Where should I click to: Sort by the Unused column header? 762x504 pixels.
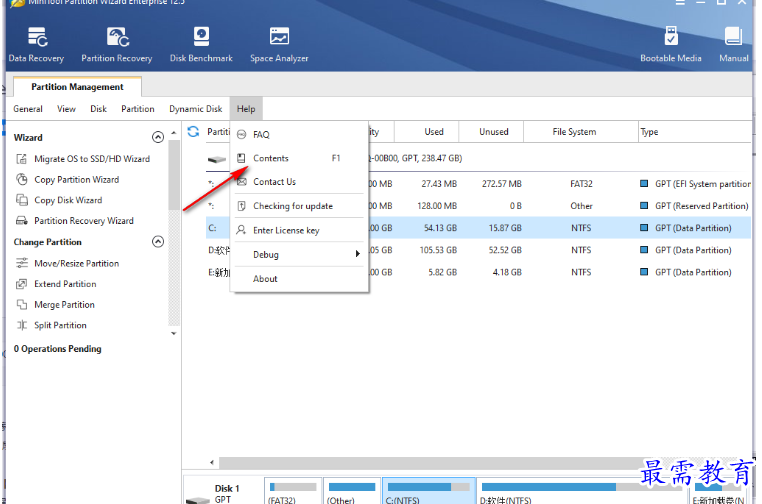coord(491,132)
